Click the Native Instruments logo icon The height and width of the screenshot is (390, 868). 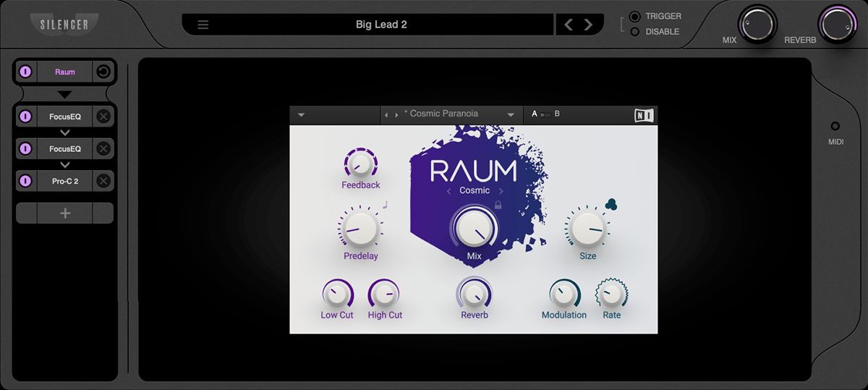[643, 115]
